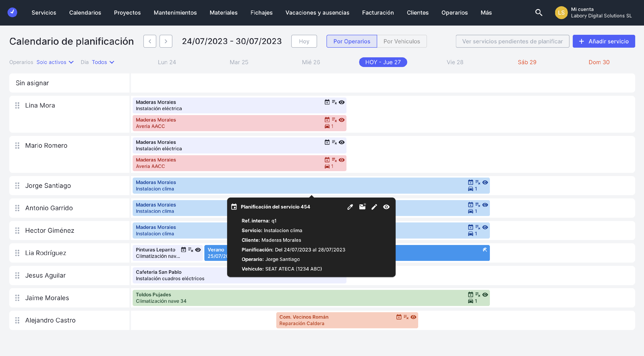The image size is (644, 356).
Task: Click the calendar-remove icon on Lina Mora's Averia AACC
Action: [x=327, y=120]
